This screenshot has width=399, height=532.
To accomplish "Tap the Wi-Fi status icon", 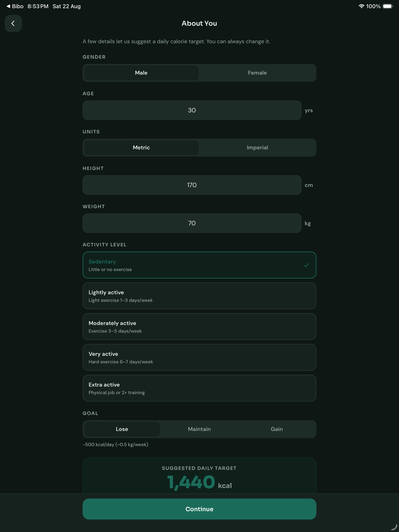I will 361,6.
